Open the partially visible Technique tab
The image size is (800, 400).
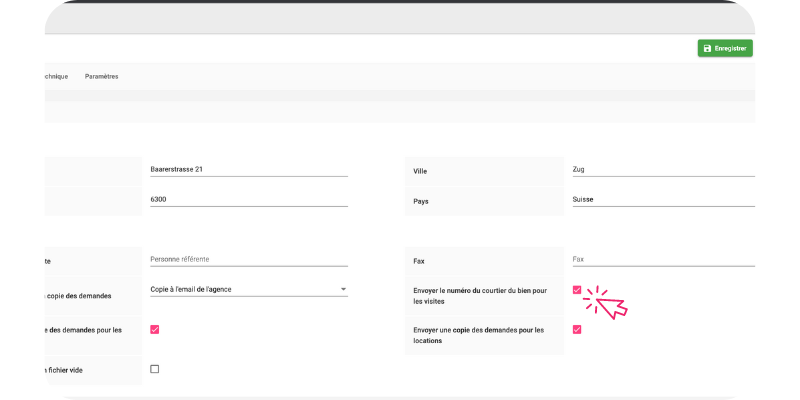tap(55, 76)
